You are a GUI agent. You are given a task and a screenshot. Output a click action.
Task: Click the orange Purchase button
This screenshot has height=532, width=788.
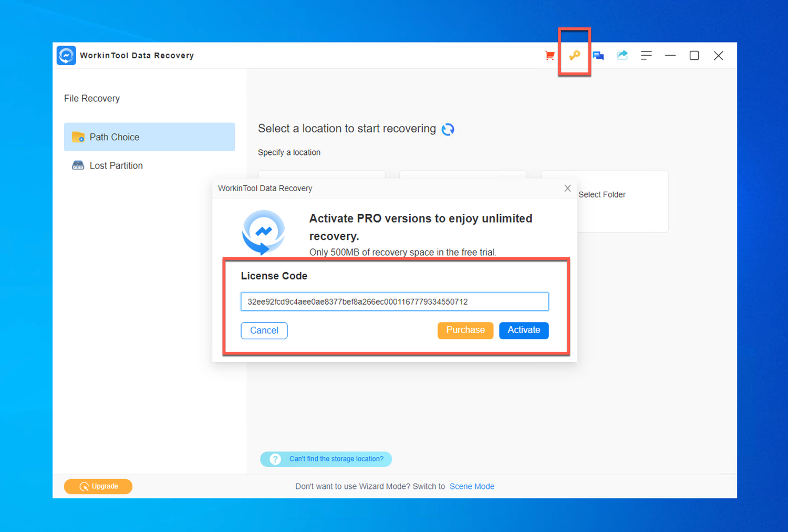pos(465,330)
